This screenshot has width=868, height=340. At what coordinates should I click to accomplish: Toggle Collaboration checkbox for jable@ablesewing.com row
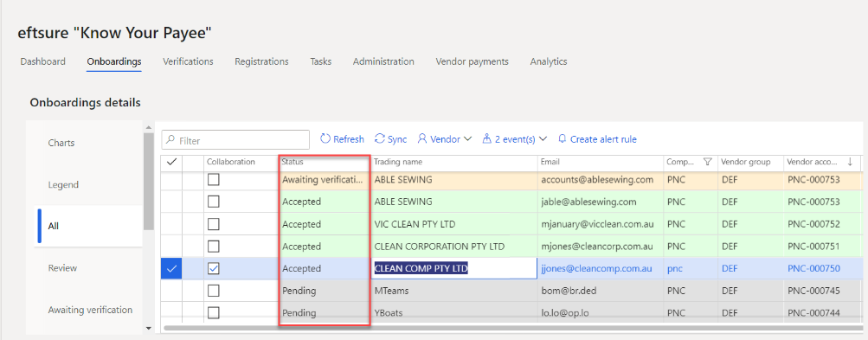[213, 202]
